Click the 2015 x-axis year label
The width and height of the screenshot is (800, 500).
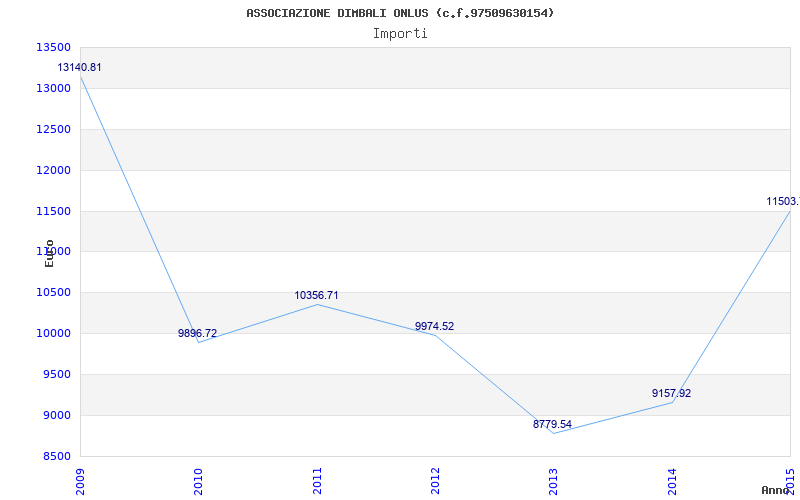click(791, 481)
